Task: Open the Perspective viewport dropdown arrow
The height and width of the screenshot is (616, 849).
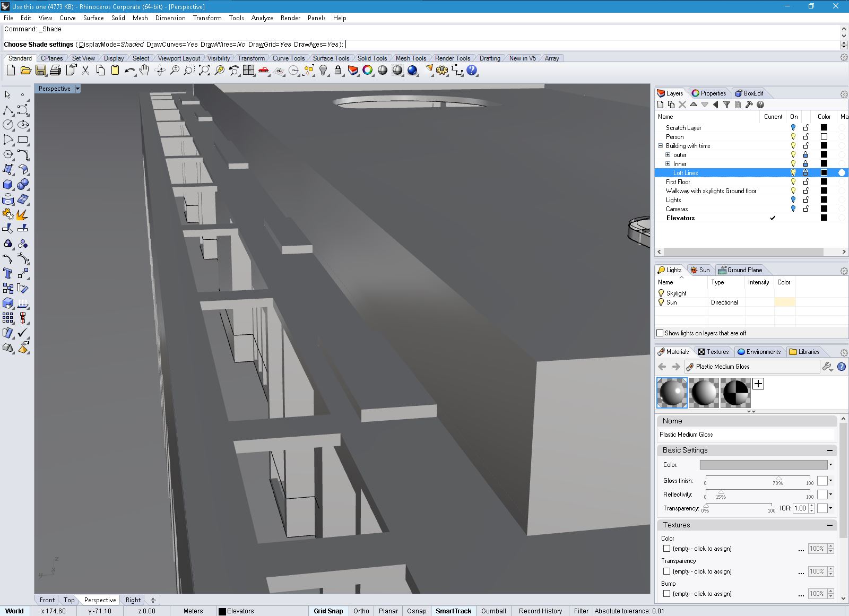Action: (77, 89)
